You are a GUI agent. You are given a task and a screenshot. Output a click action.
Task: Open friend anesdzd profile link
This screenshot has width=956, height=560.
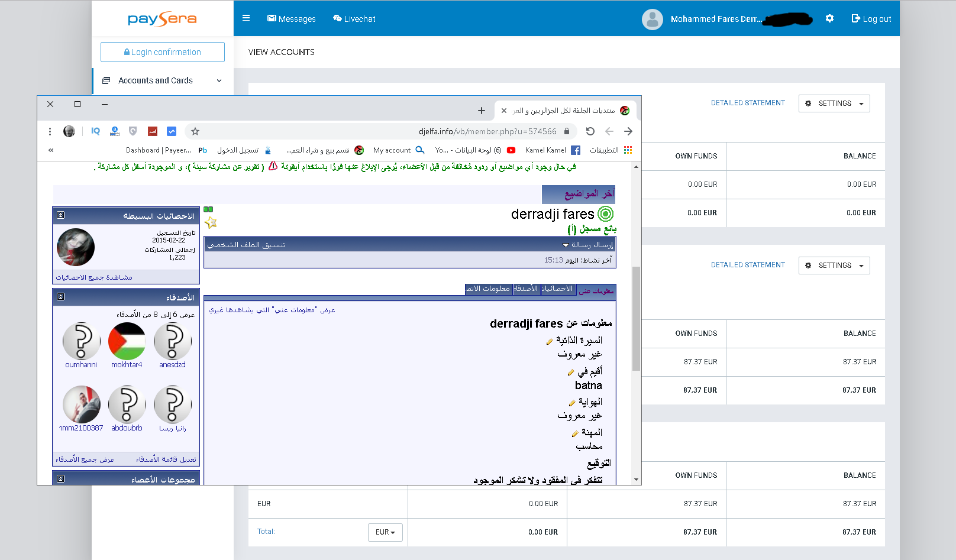coord(172,365)
